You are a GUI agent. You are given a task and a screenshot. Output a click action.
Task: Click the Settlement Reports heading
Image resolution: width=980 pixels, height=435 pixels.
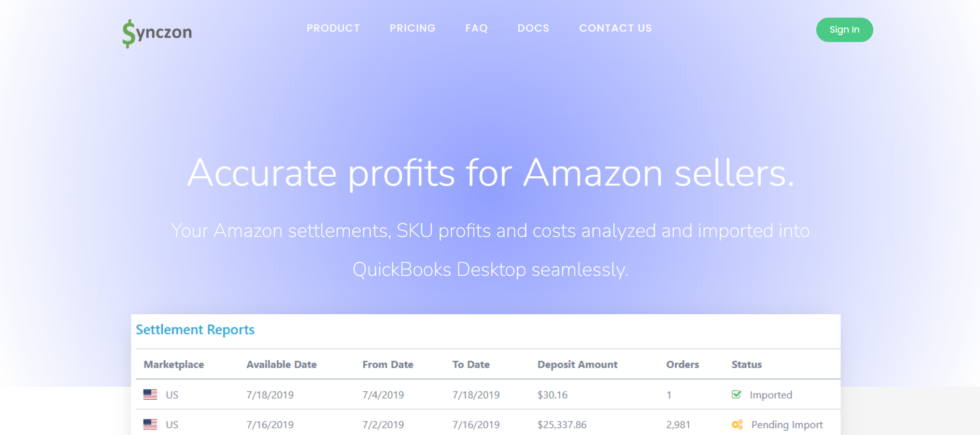pyautogui.click(x=195, y=330)
